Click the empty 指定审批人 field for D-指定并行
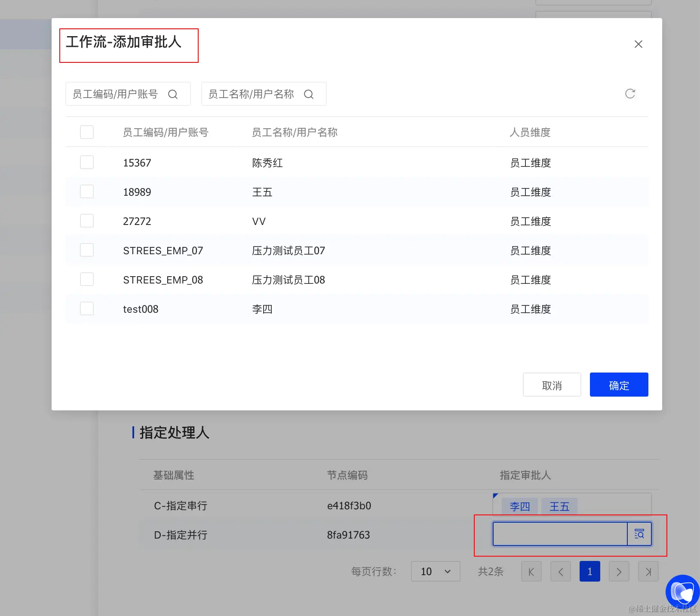Viewport: 700px width, 616px height. (560, 534)
